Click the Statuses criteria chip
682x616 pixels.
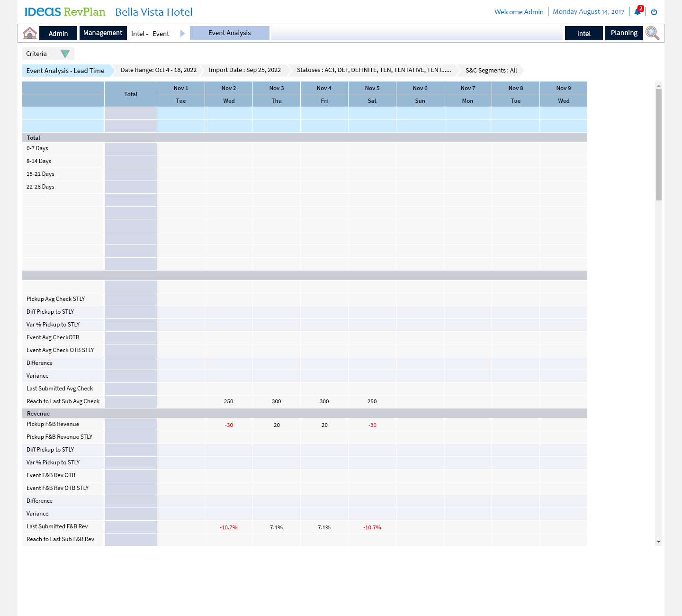pyautogui.click(x=374, y=70)
